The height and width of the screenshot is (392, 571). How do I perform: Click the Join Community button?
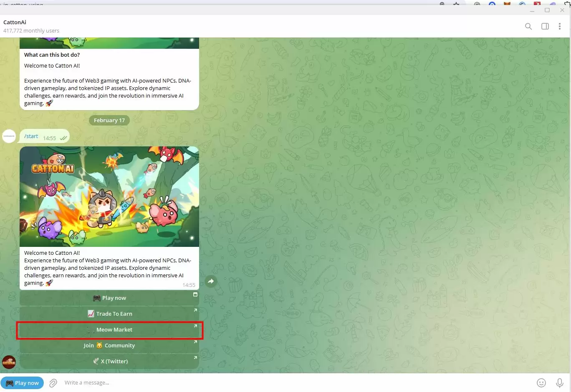tap(109, 345)
